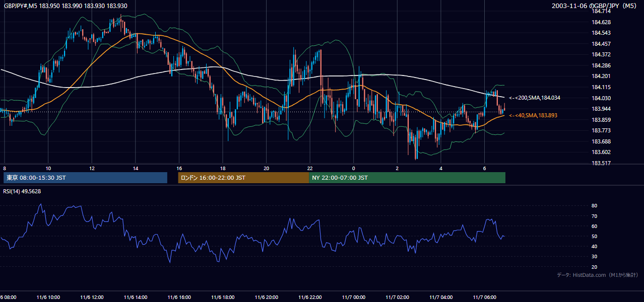Click hour tick 12 under the price chart

coord(92,168)
